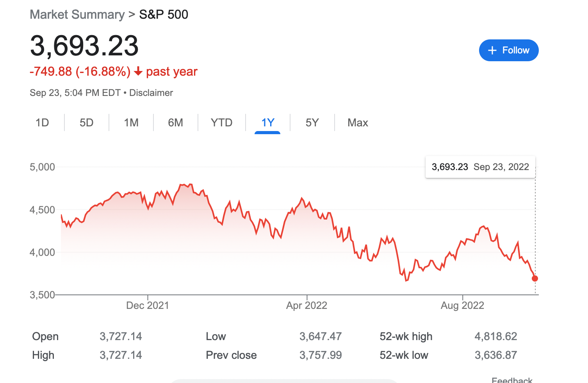Click the Prev close value
Screen dimensions: 588x383
pos(320,355)
